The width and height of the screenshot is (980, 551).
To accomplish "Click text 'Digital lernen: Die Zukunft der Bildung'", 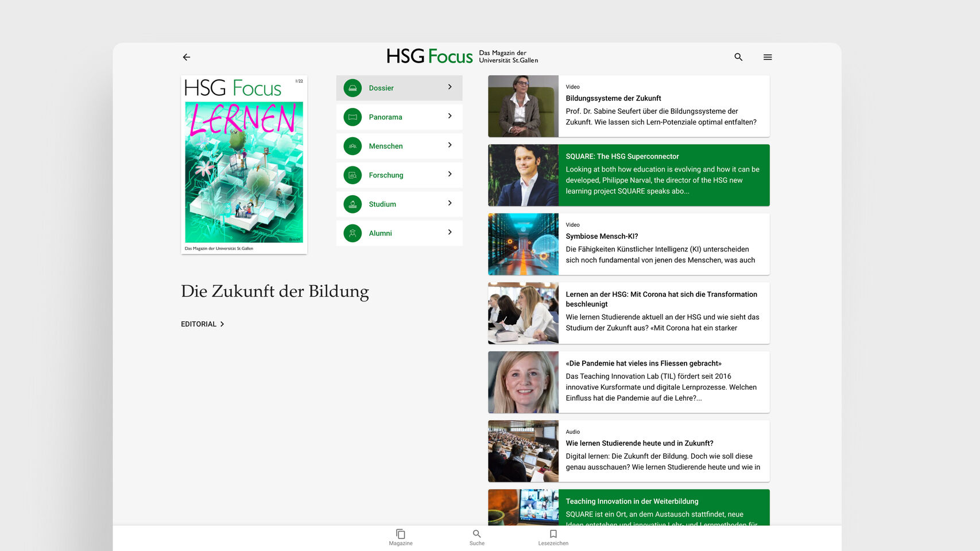I will (626, 456).
